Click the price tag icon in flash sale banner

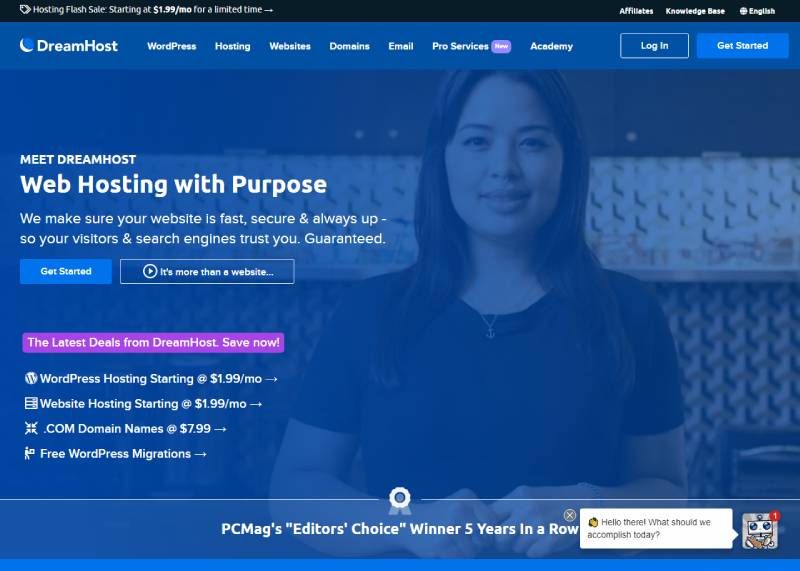coord(25,10)
